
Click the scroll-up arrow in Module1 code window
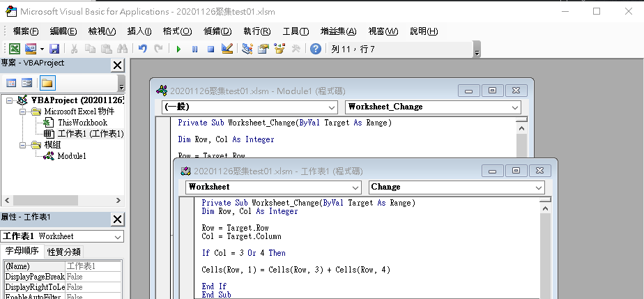pos(521,128)
